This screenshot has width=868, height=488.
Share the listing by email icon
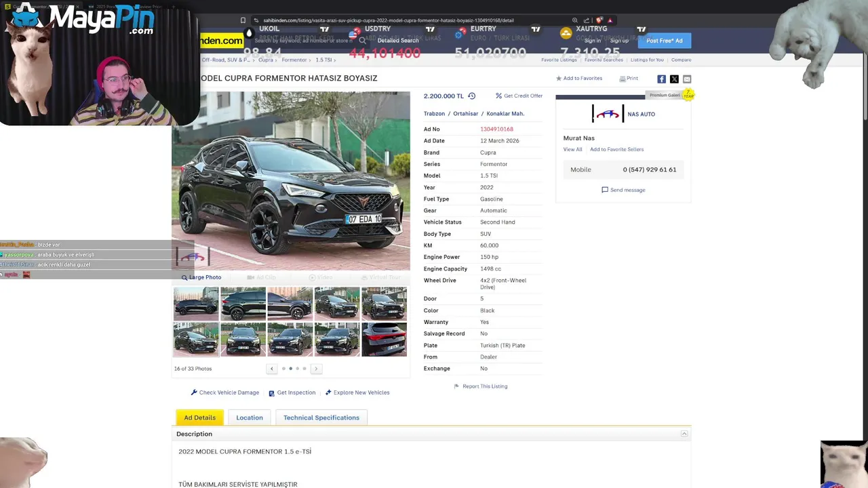pos(687,79)
